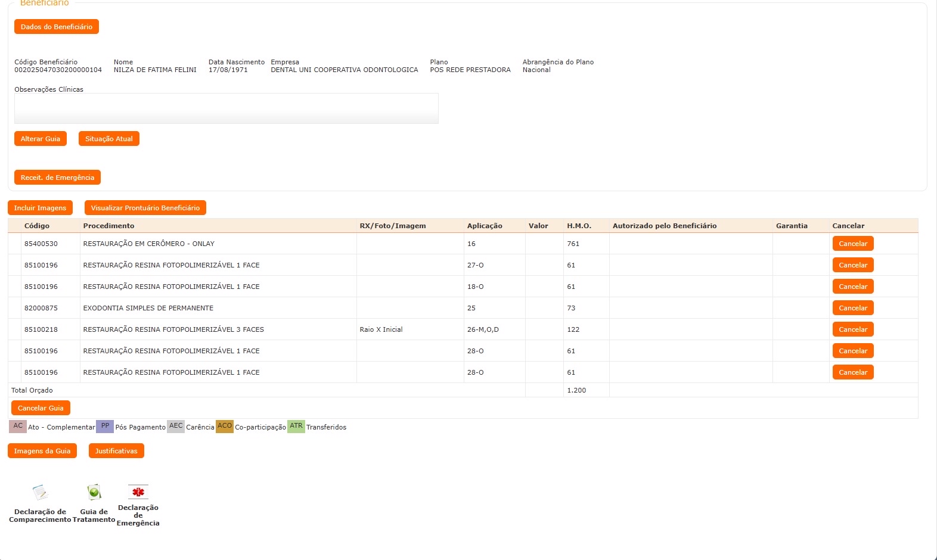Click the AEC Carência legend swatch

(176, 427)
